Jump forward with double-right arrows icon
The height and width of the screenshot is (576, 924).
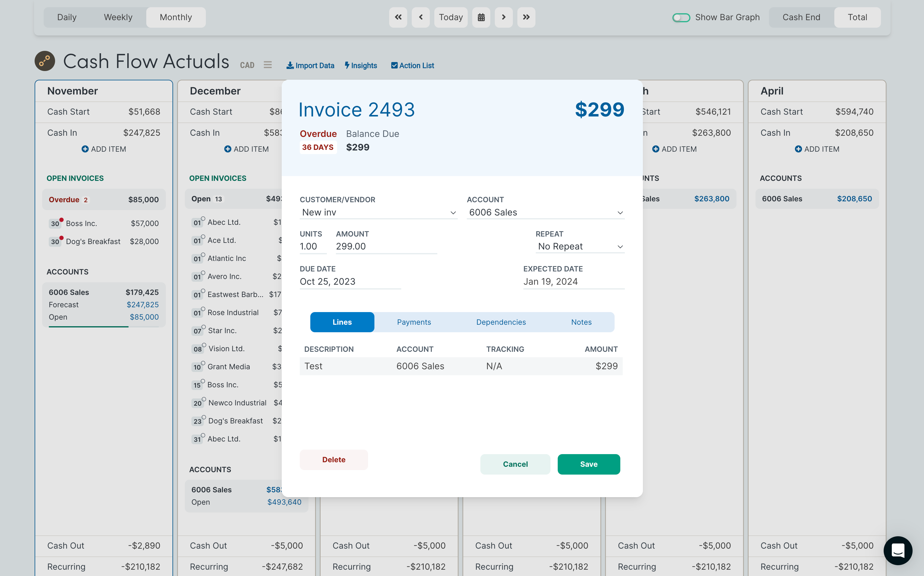526,17
